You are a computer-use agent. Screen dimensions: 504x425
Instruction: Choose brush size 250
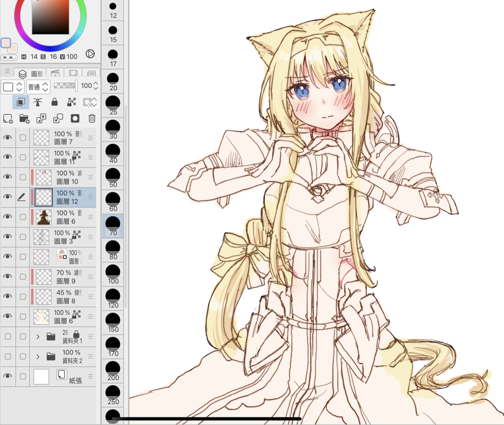[113, 395]
